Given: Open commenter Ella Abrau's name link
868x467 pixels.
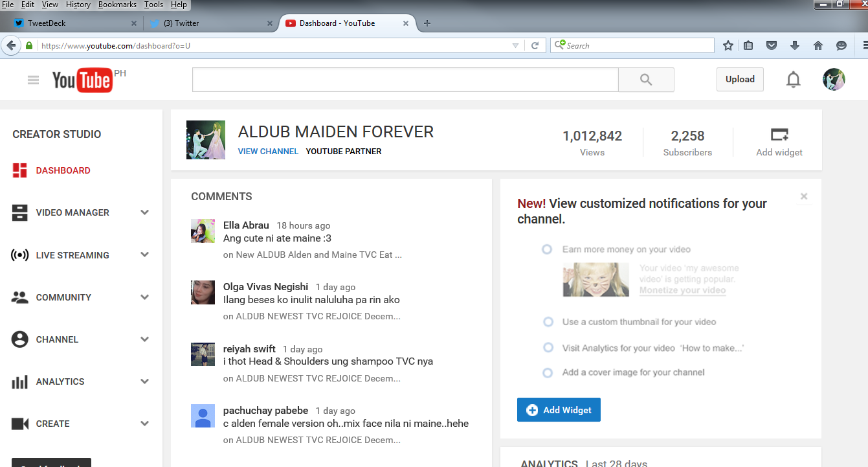Looking at the screenshot, I should coord(246,225).
